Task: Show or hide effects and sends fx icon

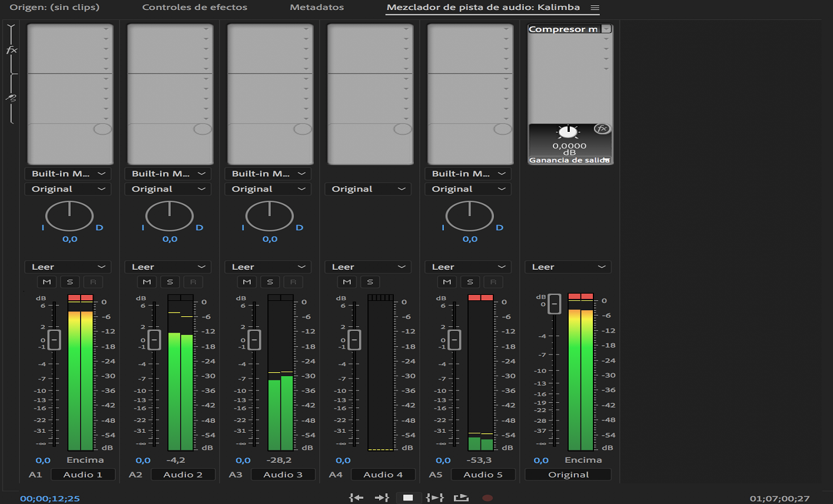Action: 11,50
